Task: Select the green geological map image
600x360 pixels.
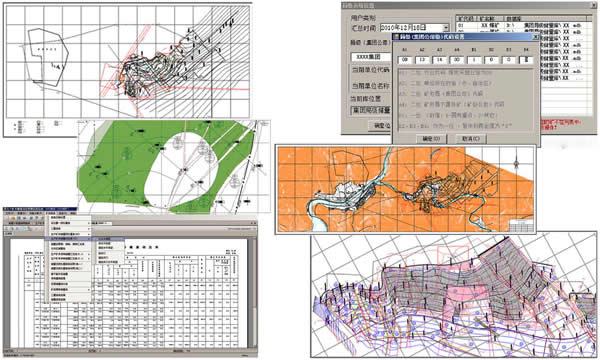Action: click(174, 167)
